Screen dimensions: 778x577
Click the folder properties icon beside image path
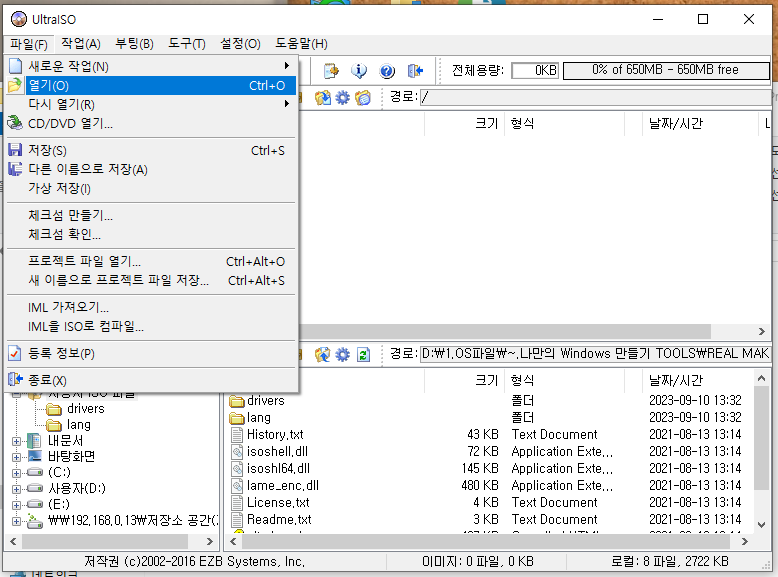(x=363, y=98)
